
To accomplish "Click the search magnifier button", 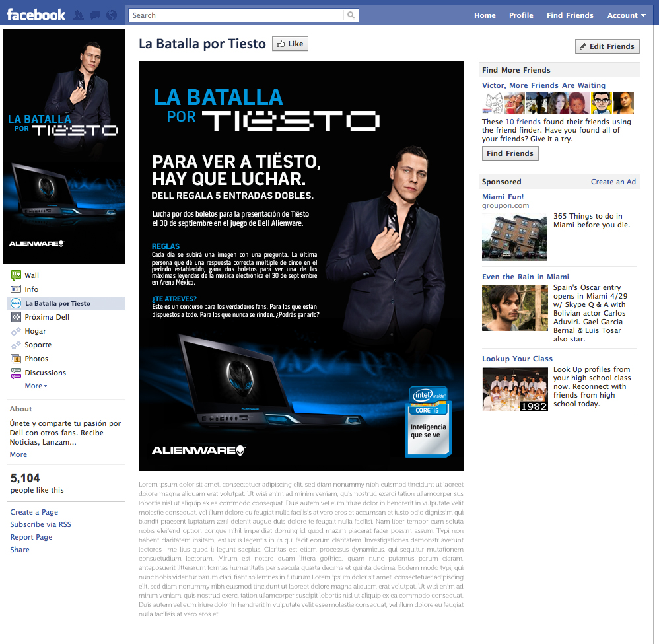I will point(351,15).
